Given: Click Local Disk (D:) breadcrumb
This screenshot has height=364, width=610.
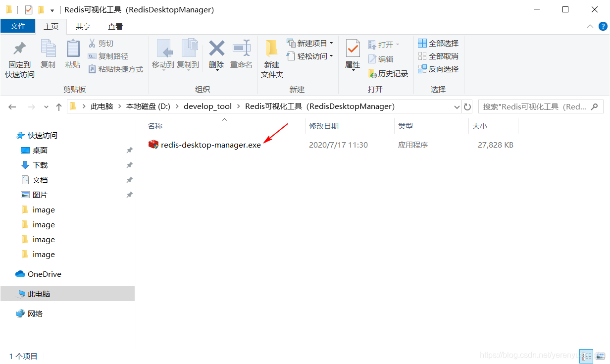Looking at the screenshot, I should click(x=148, y=106).
